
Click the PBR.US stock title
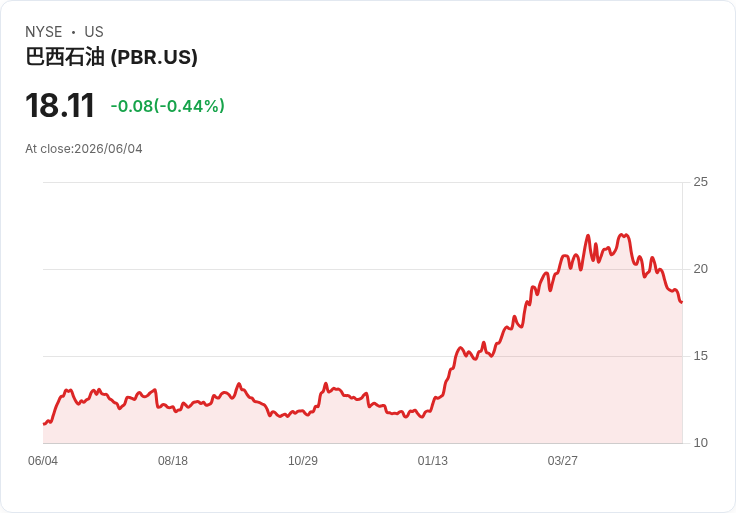111,57
